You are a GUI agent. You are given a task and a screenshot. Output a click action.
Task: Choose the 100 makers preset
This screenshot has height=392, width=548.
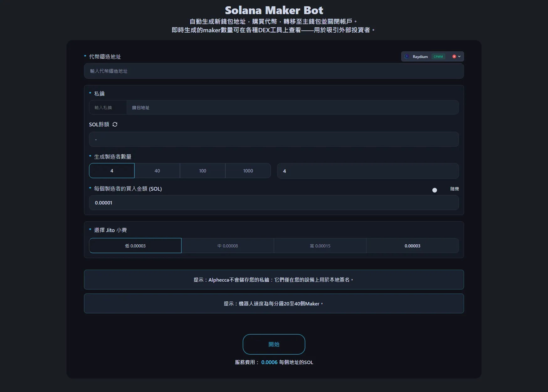[203, 171]
